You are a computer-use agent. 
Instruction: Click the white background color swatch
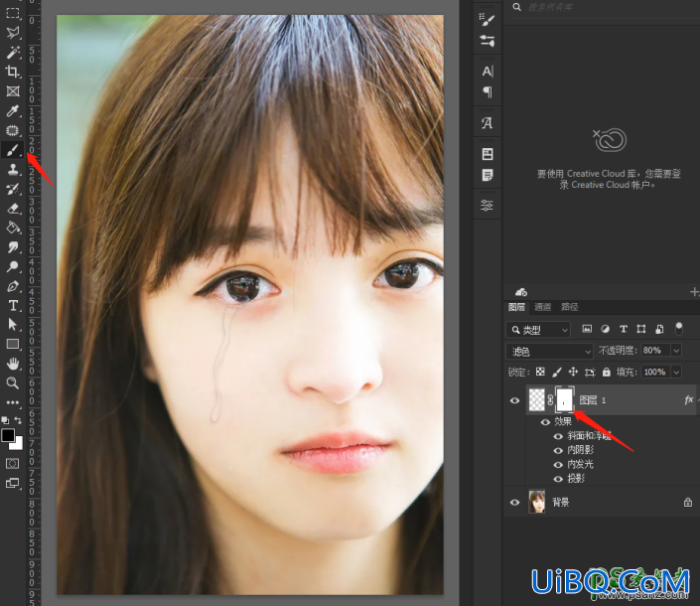click(18, 444)
